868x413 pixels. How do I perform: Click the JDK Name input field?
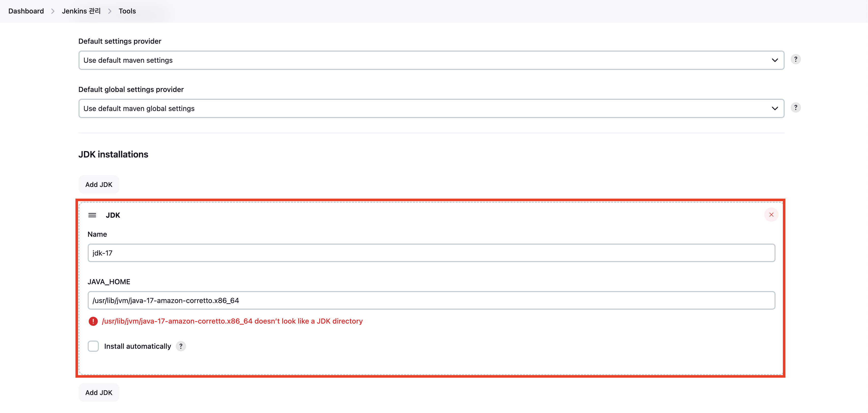pos(431,253)
